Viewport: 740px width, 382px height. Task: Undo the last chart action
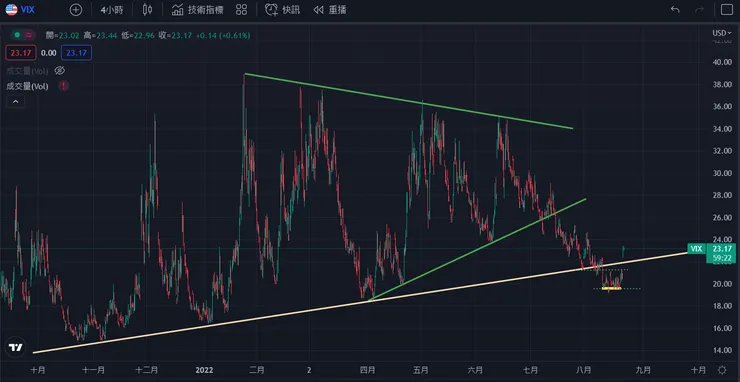coord(675,9)
